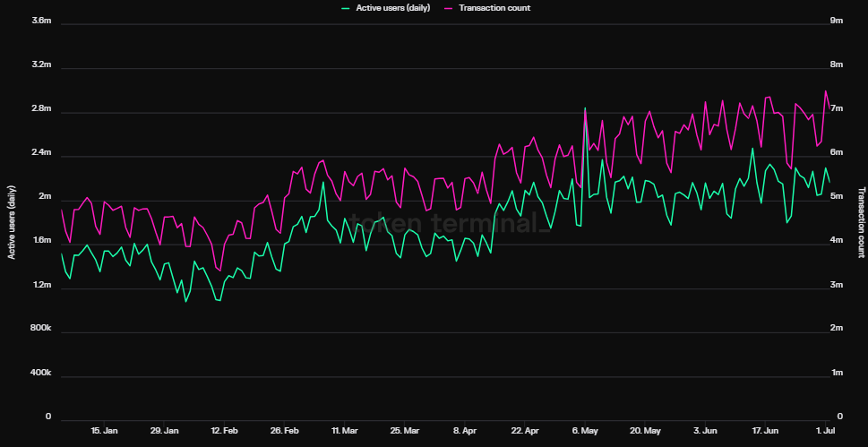868x447 pixels.
Task: Click the 1m right axis label
Action: 837,373
